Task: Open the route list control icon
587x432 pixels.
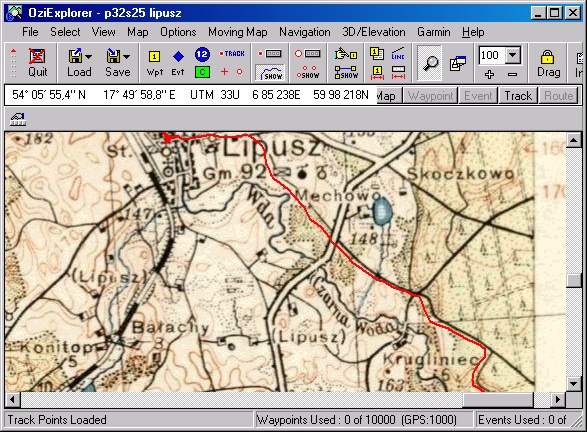Action: click(307, 54)
